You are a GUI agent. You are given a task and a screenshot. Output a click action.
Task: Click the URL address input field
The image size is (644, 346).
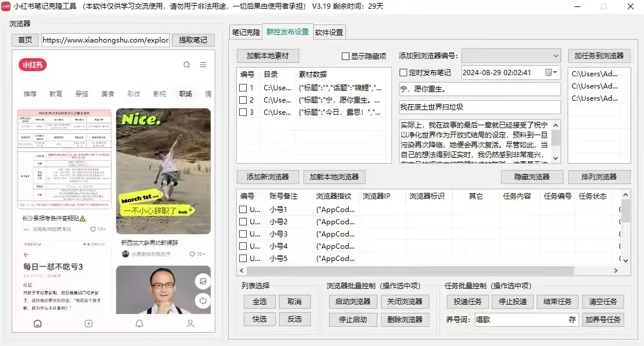105,40
